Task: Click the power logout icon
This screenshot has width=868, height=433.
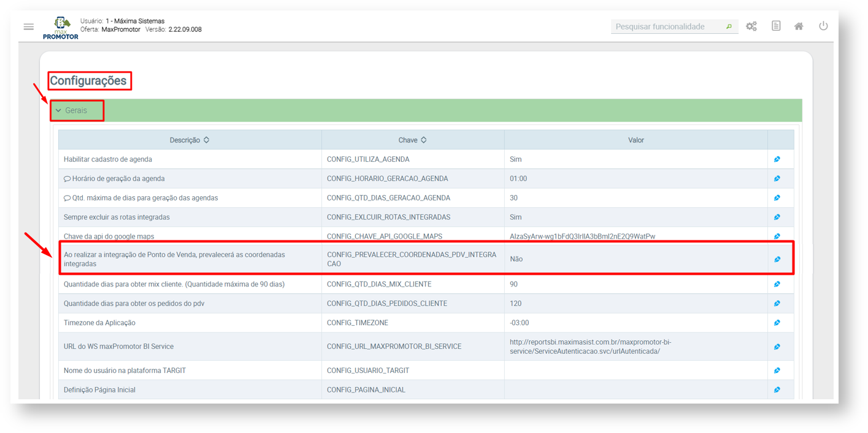Action: pyautogui.click(x=823, y=26)
